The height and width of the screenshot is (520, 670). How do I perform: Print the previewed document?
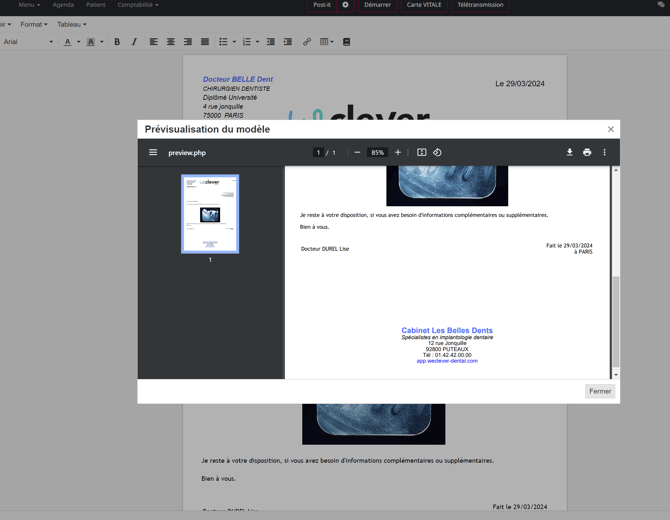[587, 153]
